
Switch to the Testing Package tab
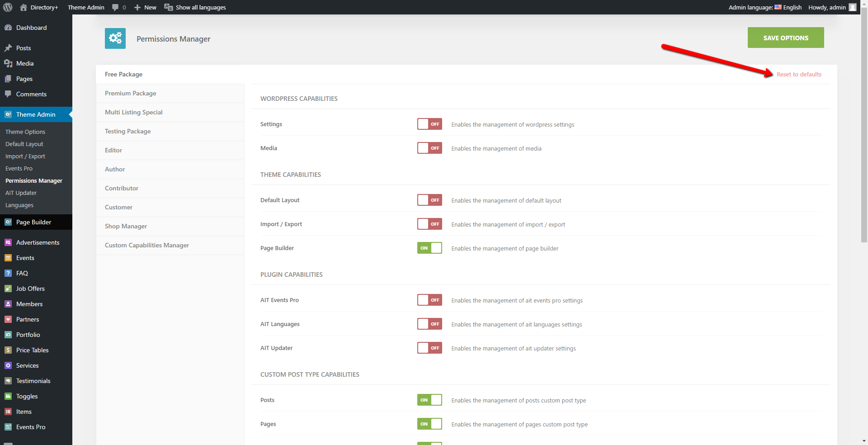[170, 131]
